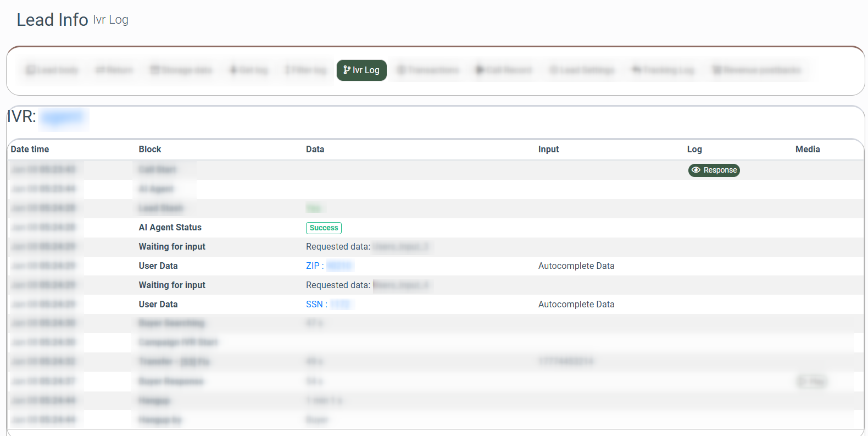
Task: Click the Date time column header
Action: 30,150
